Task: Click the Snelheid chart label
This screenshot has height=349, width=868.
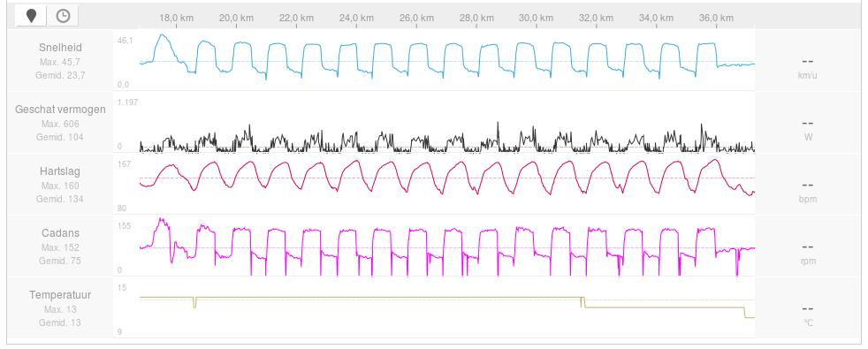Action: pyautogui.click(x=60, y=48)
